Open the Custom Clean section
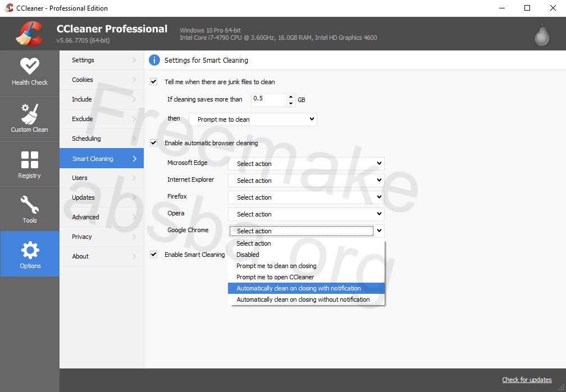The image size is (566, 392). pyautogui.click(x=30, y=119)
